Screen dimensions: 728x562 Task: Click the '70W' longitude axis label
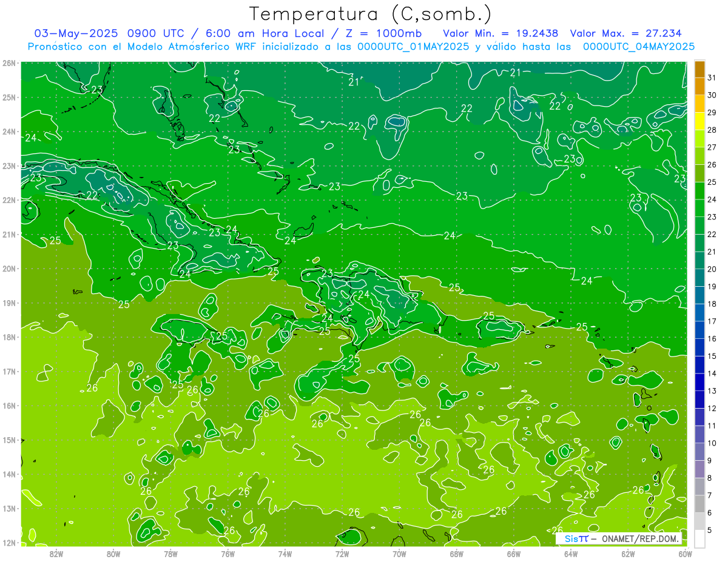(399, 554)
